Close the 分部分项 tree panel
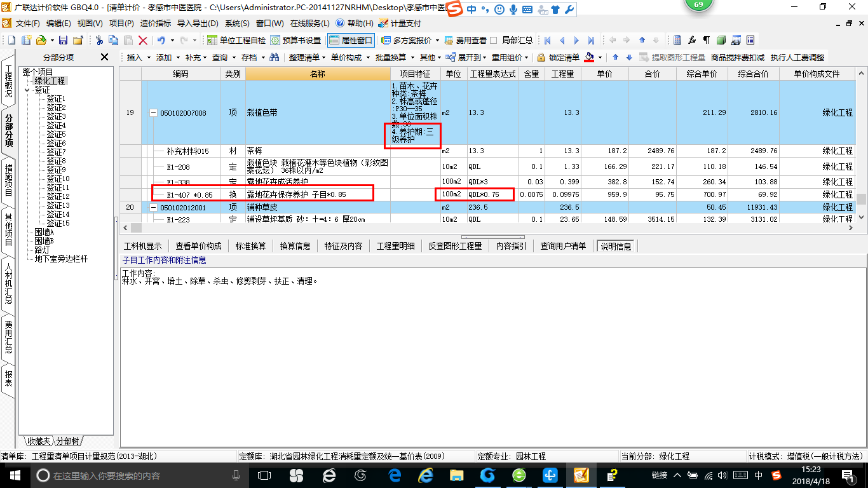This screenshot has height=488, width=868. click(x=105, y=57)
